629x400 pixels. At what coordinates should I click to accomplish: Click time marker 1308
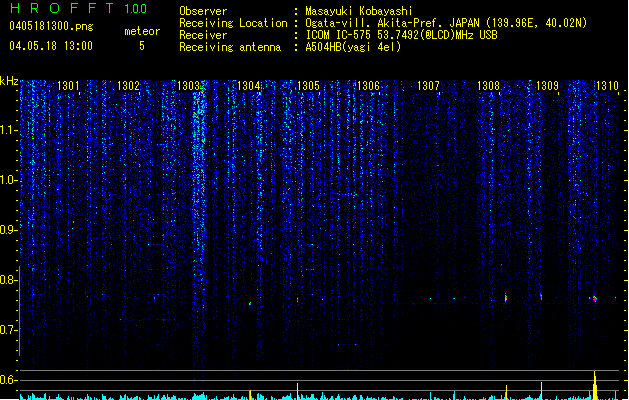488,86
